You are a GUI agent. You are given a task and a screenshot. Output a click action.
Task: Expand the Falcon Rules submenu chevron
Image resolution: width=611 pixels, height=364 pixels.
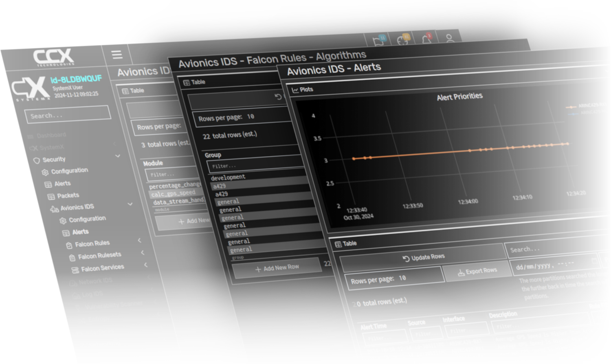click(x=139, y=240)
